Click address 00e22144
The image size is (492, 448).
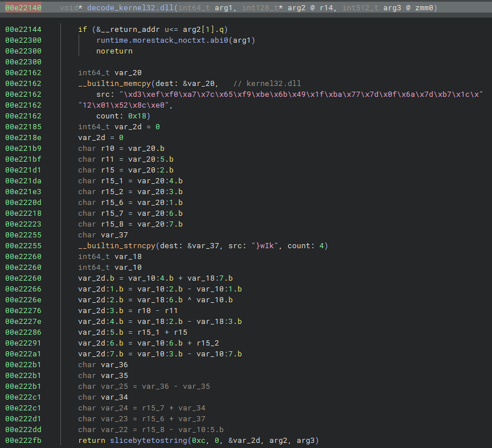(23, 30)
